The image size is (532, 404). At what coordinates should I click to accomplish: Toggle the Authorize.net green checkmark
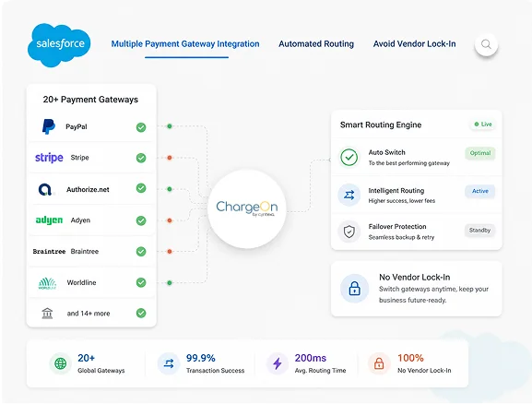click(x=141, y=188)
